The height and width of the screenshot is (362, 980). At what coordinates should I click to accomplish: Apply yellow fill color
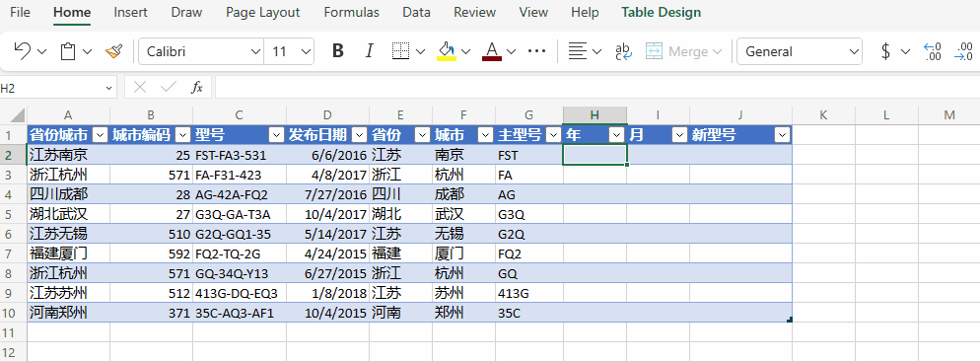pos(447,51)
